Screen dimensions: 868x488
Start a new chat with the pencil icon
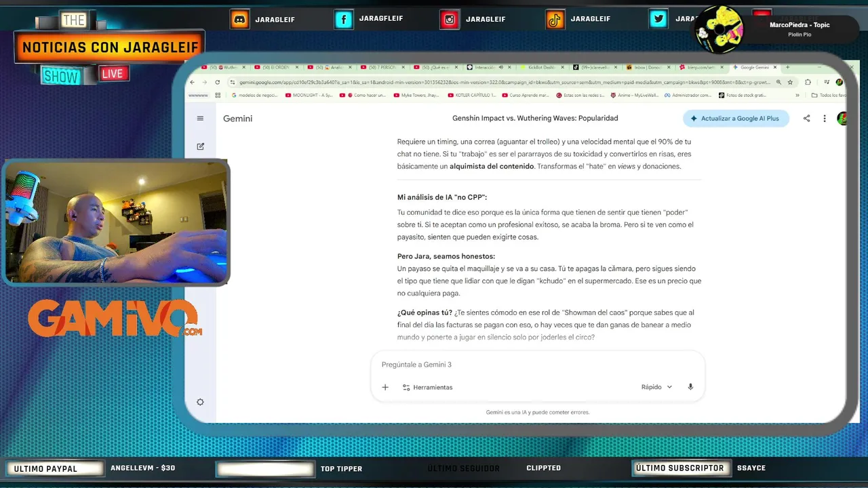[x=200, y=146]
